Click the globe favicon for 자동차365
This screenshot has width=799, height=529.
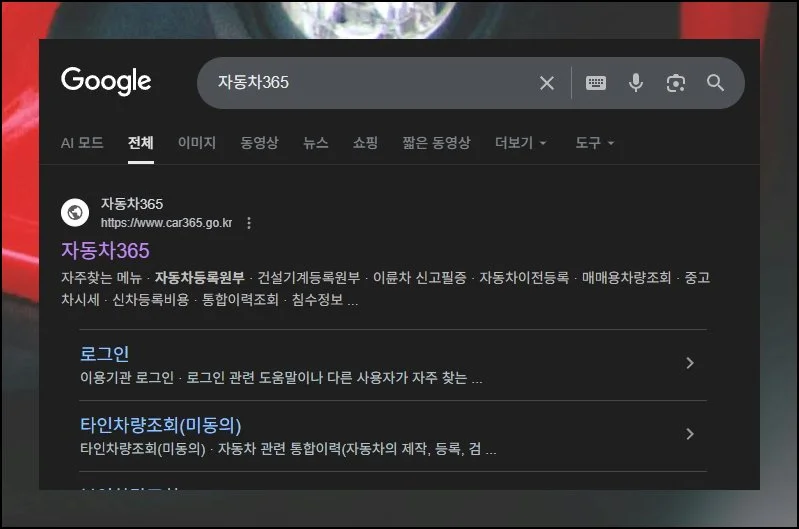[75, 213]
